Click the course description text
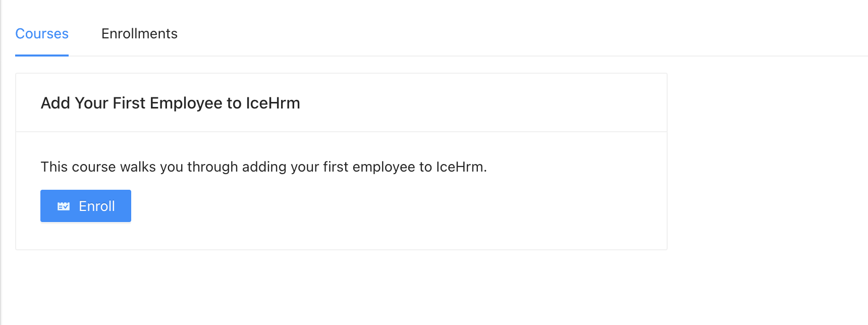 pos(263,167)
